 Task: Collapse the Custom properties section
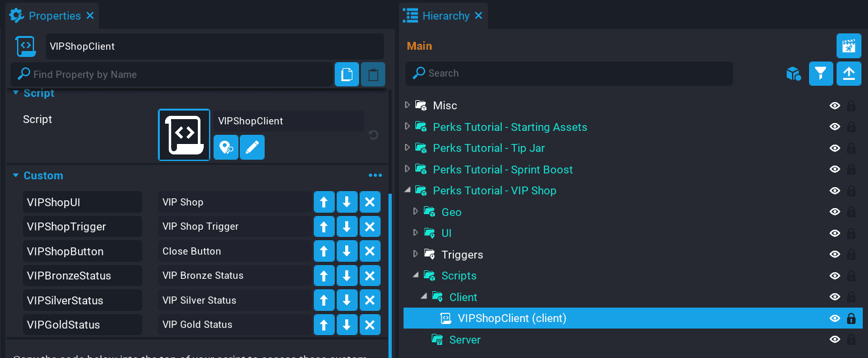pyautogui.click(x=16, y=175)
